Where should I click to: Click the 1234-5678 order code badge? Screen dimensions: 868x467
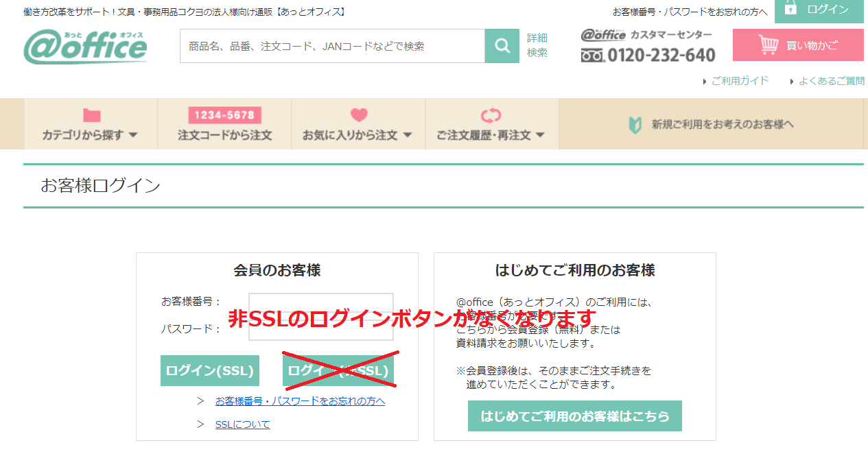224,115
